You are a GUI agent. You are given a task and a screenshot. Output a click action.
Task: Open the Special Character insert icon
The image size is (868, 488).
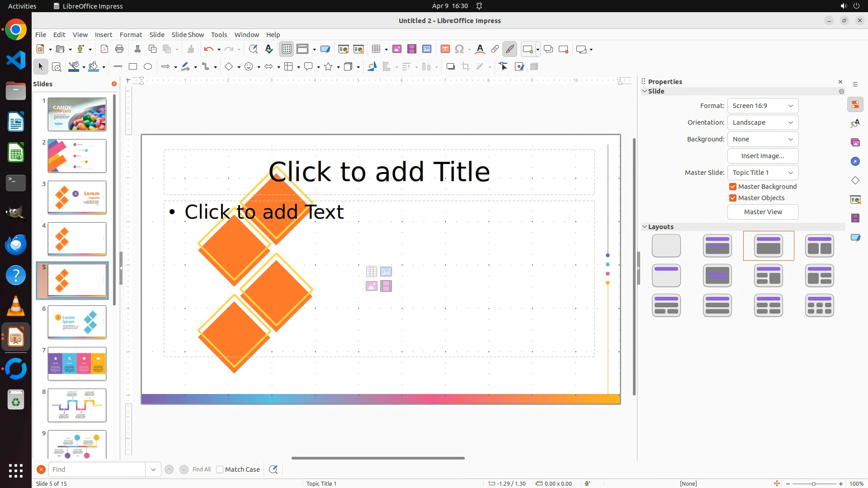459,49
